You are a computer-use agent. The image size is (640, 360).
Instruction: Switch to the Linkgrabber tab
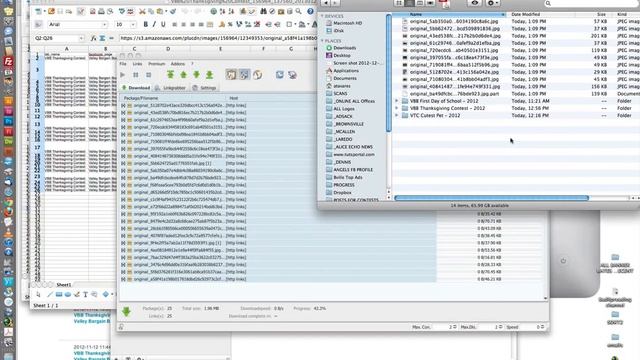tap(170, 88)
